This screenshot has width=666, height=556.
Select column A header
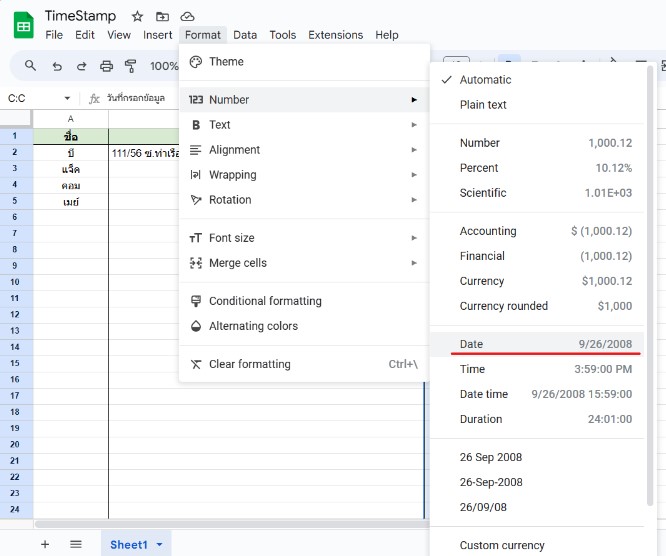[x=71, y=119]
